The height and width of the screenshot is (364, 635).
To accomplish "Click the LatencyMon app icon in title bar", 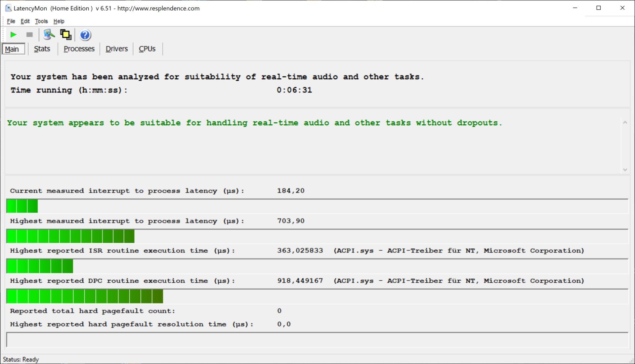I will (x=8, y=8).
